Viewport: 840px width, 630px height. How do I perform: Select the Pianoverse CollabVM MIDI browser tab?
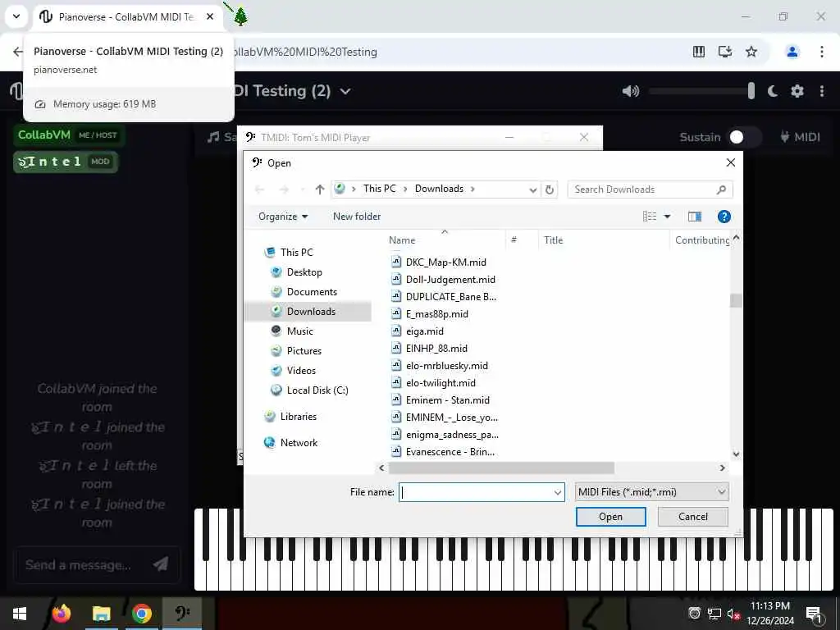(x=127, y=17)
